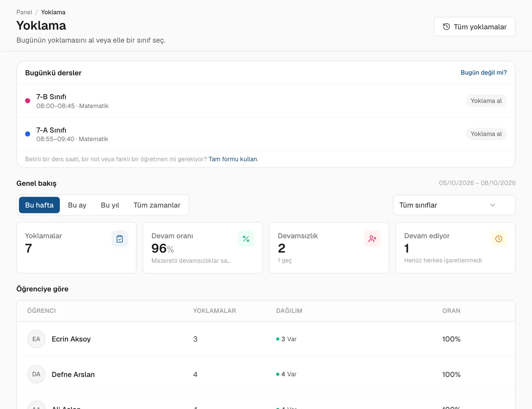Click the clipboard icon on Yoklamalar card
This screenshot has width=532, height=409.
(x=120, y=239)
